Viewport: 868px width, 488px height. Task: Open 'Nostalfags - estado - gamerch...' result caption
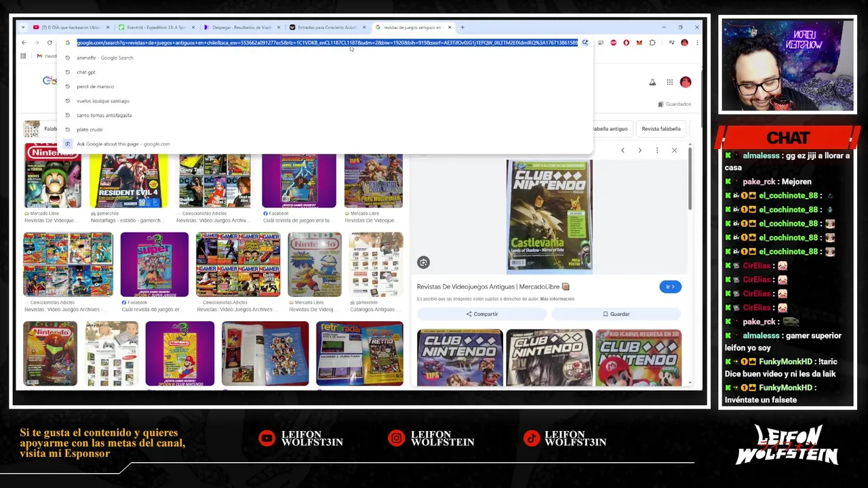click(x=126, y=220)
